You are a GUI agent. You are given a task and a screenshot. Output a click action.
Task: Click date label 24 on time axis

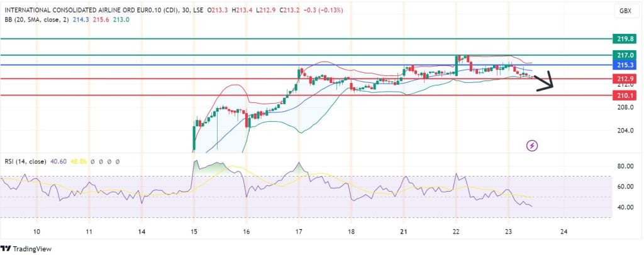tap(564, 232)
